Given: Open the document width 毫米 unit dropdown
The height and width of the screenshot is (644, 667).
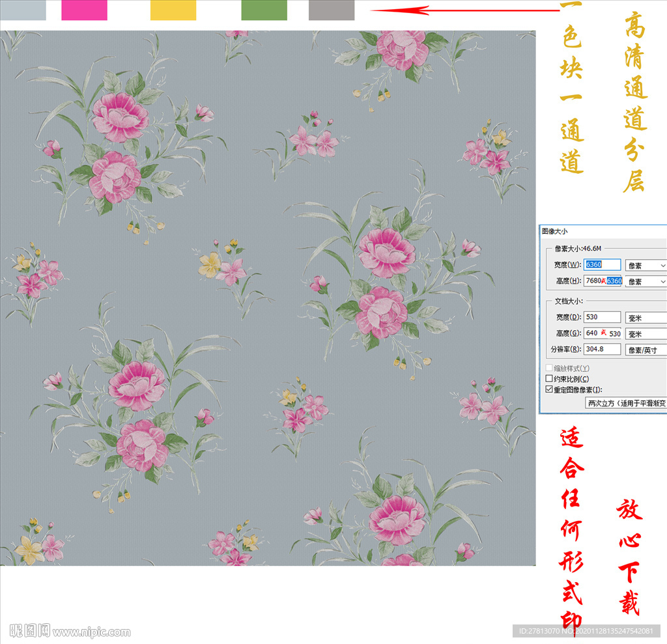Looking at the screenshot, I should coord(646,318).
